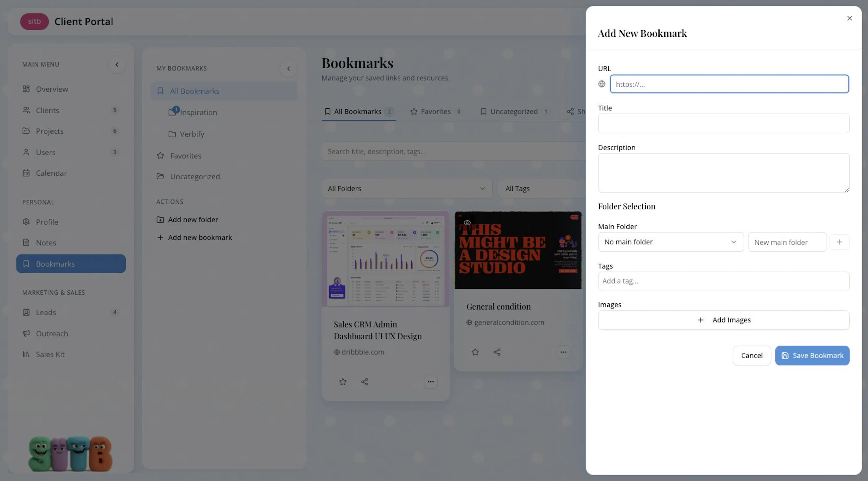Click the Description text area
This screenshot has width=868, height=481.
[723, 173]
